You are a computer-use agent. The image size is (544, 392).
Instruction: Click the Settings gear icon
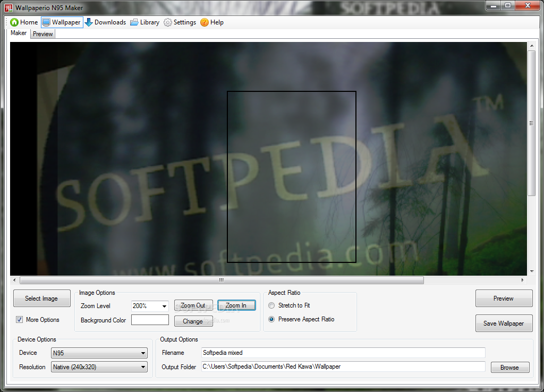(167, 22)
